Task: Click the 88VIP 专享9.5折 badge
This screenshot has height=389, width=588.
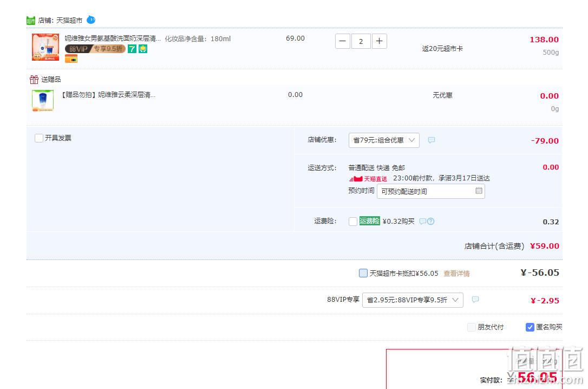Action: (x=95, y=49)
